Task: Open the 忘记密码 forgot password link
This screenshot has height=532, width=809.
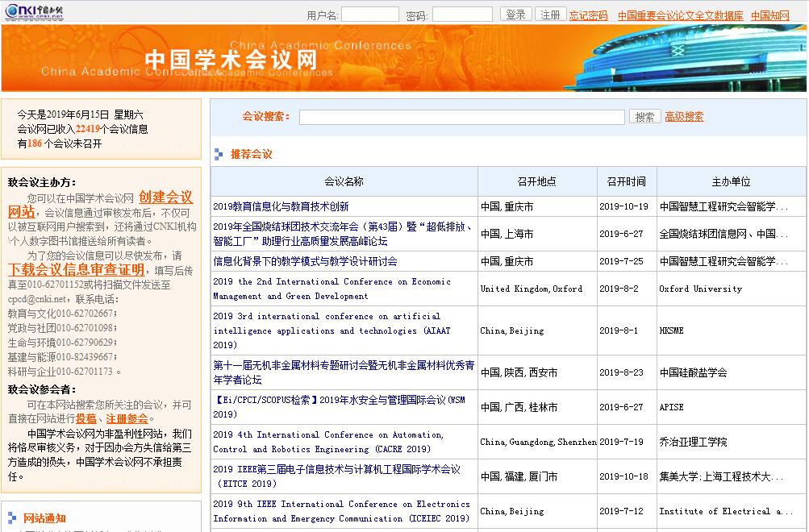Action: (588, 15)
